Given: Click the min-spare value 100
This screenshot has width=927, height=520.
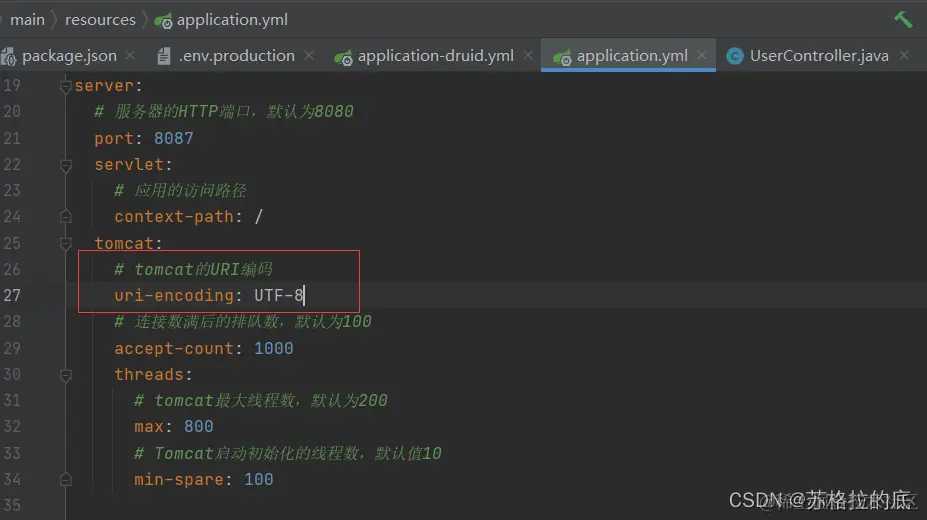Looking at the screenshot, I should (x=259, y=479).
